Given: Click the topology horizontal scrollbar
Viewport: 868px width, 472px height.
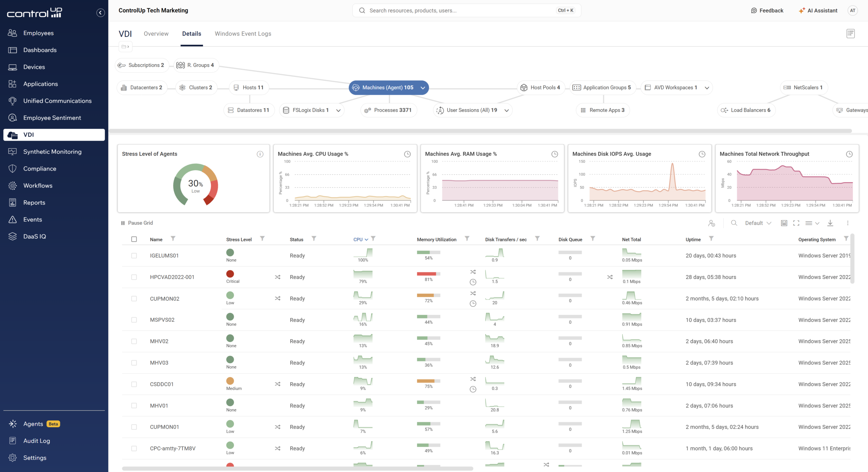Looking at the screenshot, I should pos(480,131).
